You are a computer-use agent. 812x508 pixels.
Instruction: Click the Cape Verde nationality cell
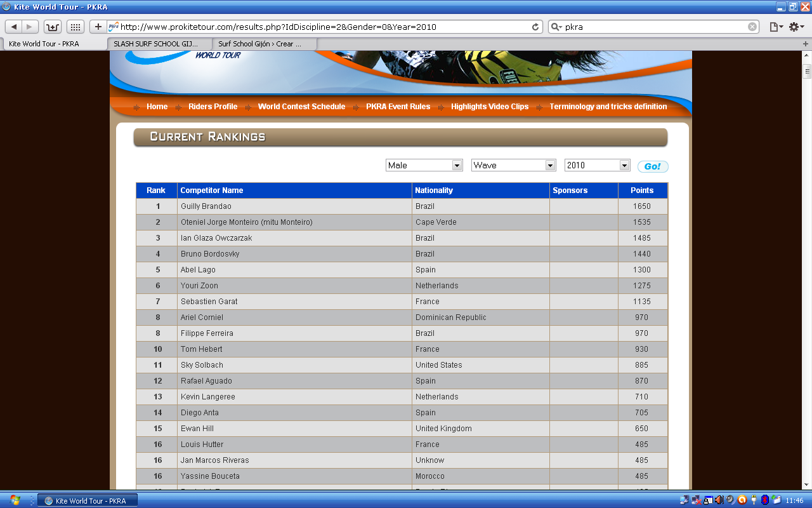coord(481,222)
